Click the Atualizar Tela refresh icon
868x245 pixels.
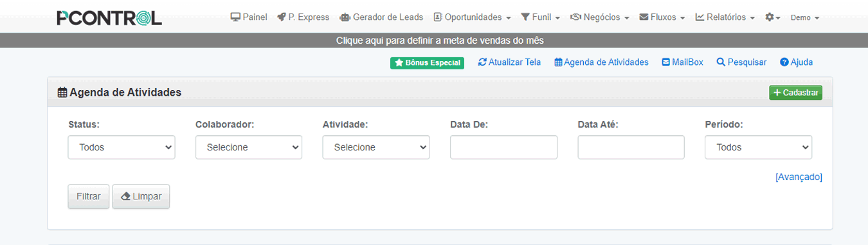[482, 62]
